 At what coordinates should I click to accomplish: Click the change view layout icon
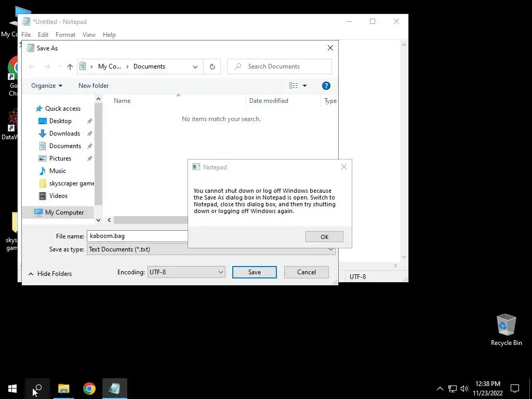tap(294, 86)
